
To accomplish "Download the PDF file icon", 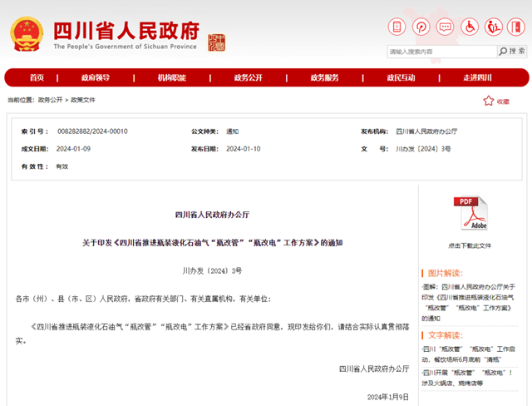I will [x=470, y=213].
